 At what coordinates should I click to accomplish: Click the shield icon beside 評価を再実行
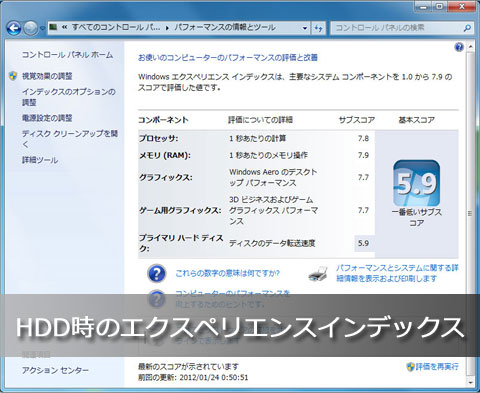tap(411, 367)
